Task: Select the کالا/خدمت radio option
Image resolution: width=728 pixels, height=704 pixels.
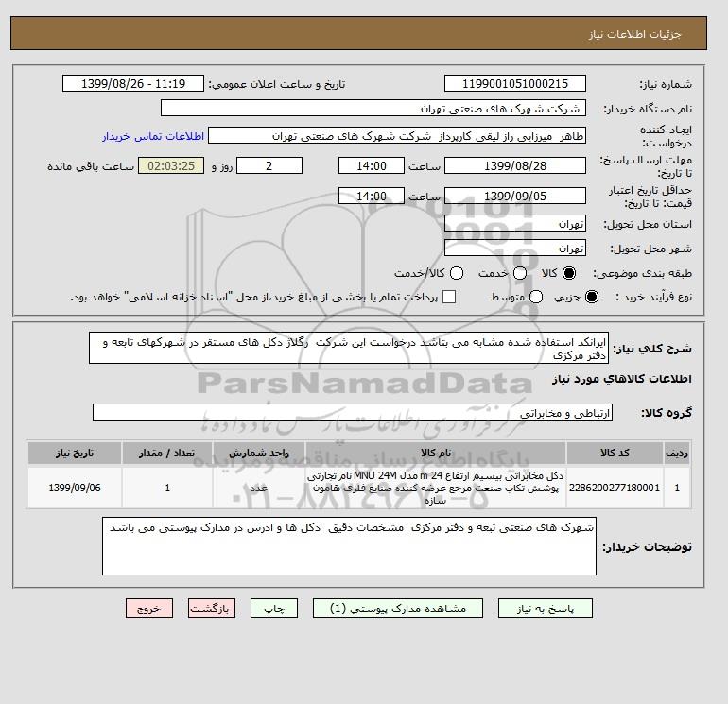Action: [457, 273]
